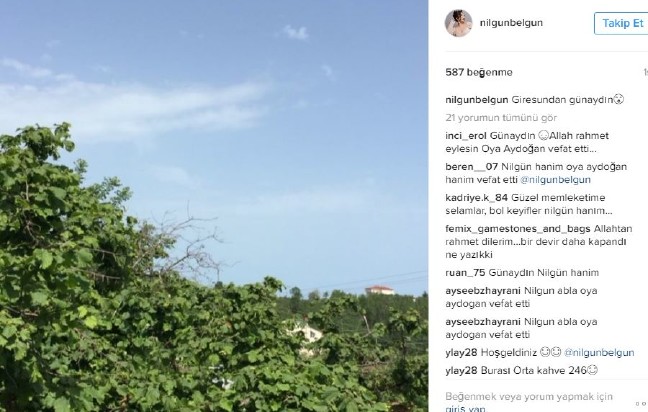Screen dimensions: 648x412
Task: Open ylay28 profile from Hoşgeldiniz comment
Action: (x=461, y=352)
